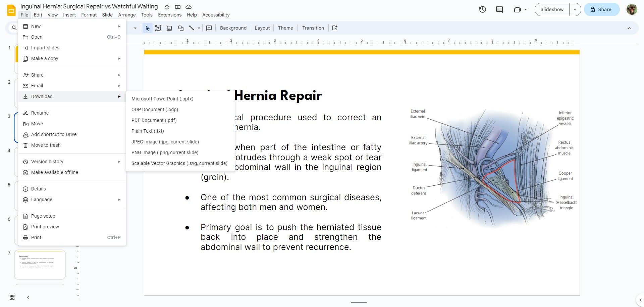Select the text box tool
Image resolution: width=644 pixels, height=307 pixels.
pos(158,28)
